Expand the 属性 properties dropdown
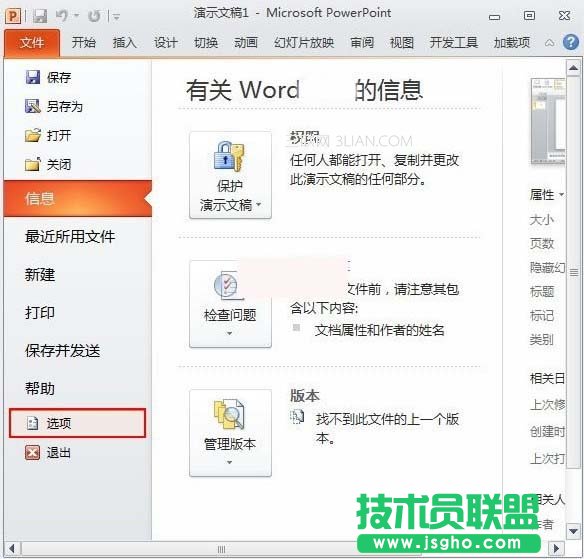The height and width of the screenshot is (559, 584). click(x=547, y=194)
